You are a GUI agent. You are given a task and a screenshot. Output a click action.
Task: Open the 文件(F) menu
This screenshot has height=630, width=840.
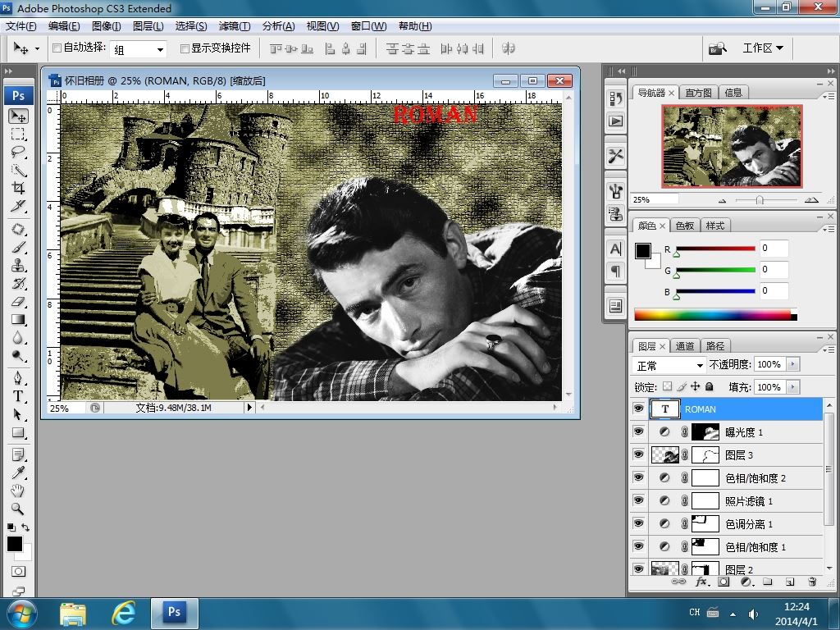point(21,26)
